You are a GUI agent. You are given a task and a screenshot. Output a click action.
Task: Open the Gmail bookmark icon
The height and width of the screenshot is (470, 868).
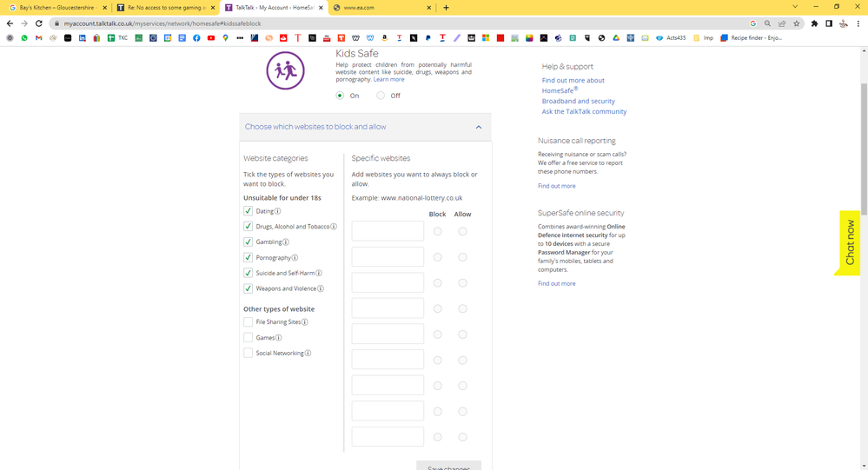tap(38, 38)
